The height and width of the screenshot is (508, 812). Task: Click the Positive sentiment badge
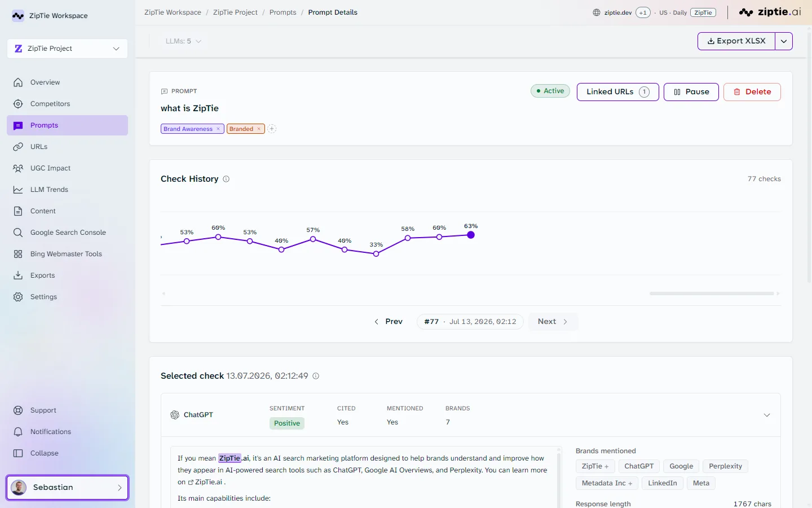coord(287,423)
